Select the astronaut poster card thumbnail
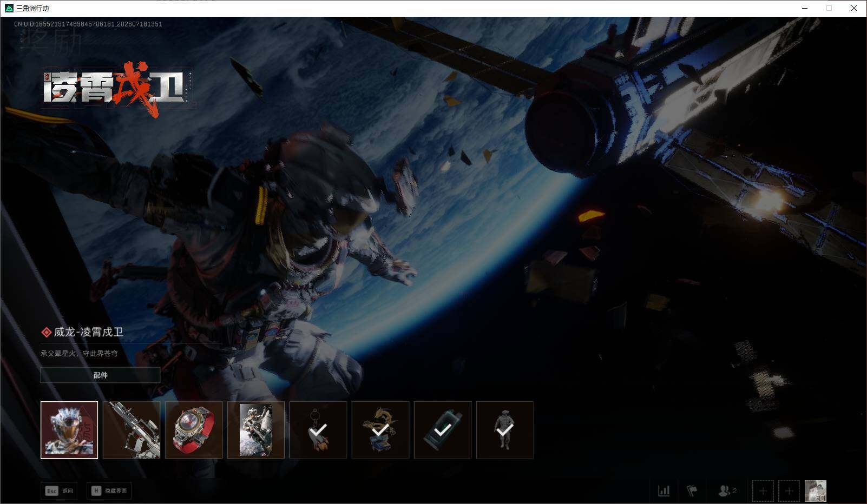The height and width of the screenshot is (504, 867). pyautogui.click(x=256, y=430)
